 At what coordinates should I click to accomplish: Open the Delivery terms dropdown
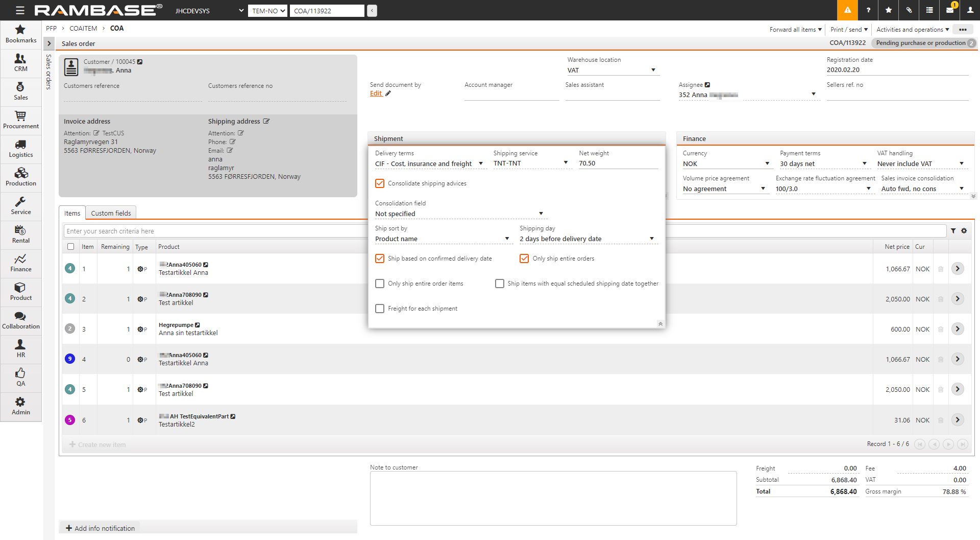pyautogui.click(x=429, y=164)
